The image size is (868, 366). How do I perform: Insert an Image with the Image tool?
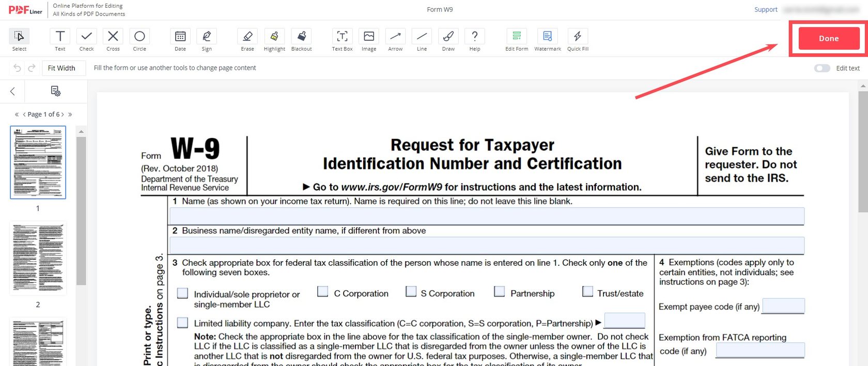point(369,40)
